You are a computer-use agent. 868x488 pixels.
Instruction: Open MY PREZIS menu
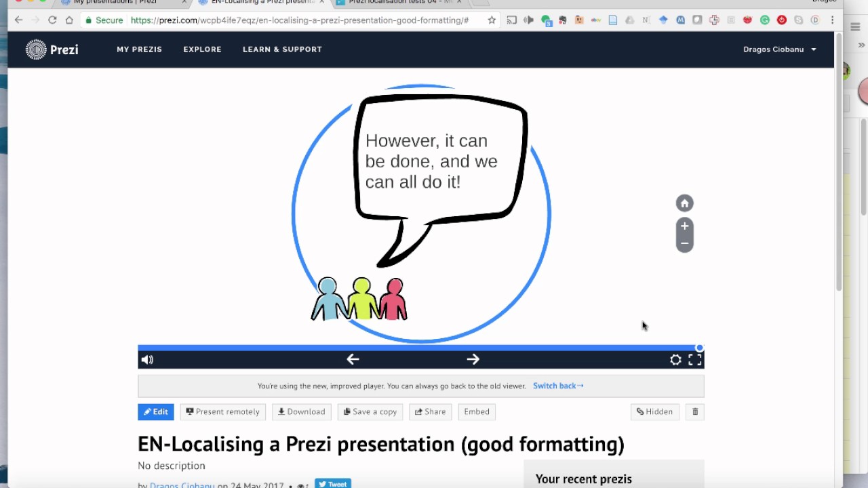(x=139, y=49)
